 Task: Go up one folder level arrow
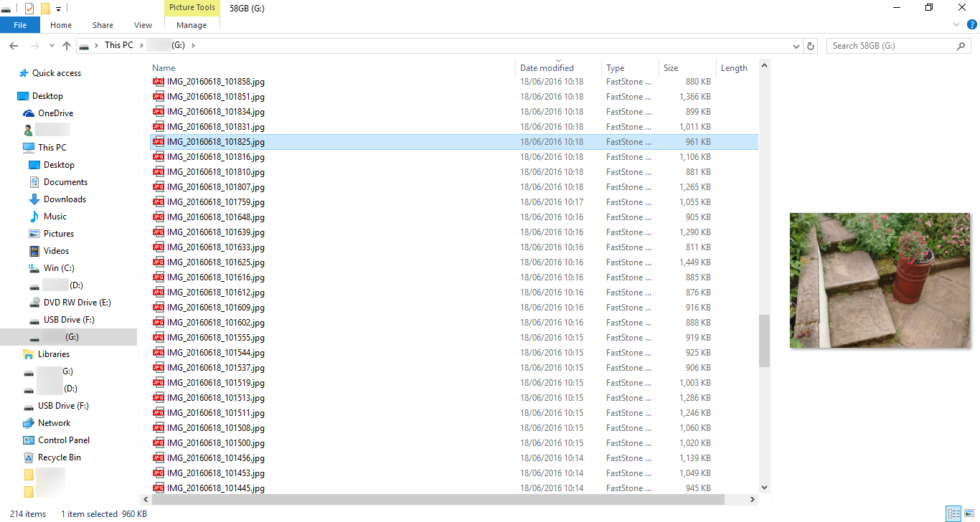click(x=67, y=45)
